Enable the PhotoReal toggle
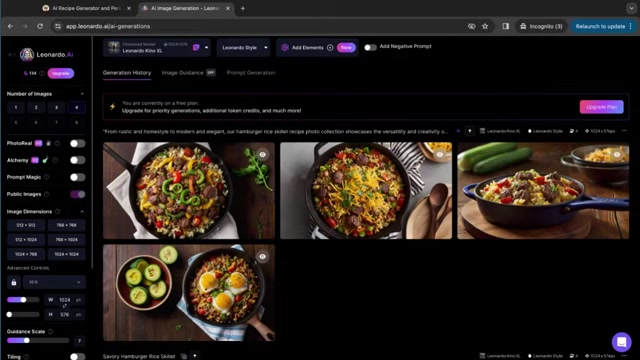The width and height of the screenshot is (640, 360). pyautogui.click(x=77, y=143)
